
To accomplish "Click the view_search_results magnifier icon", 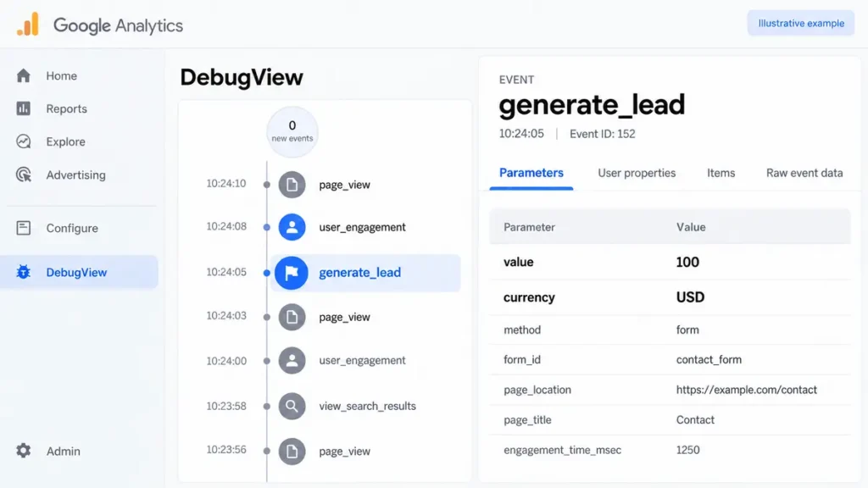I will (292, 406).
